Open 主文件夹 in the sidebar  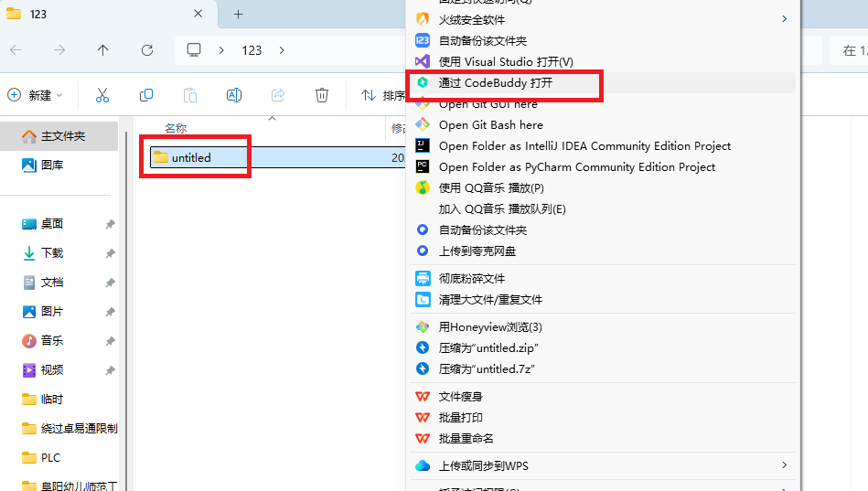pyautogui.click(x=59, y=136)
